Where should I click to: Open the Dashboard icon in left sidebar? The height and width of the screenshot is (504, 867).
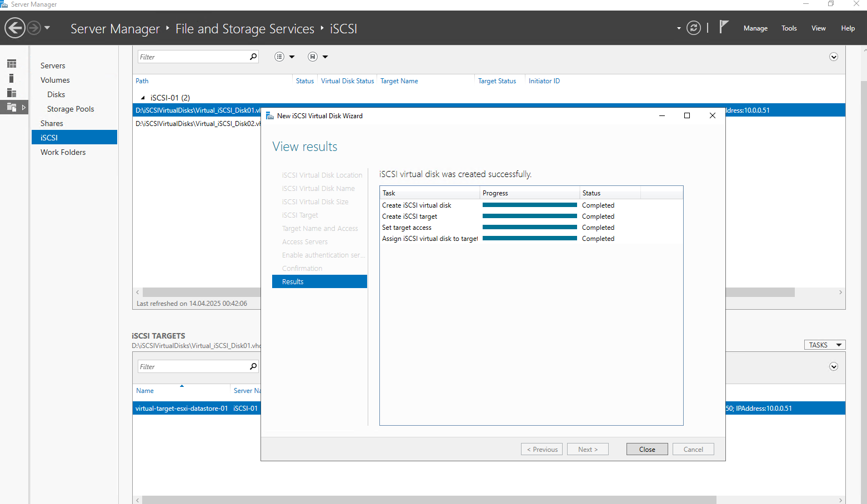[x=12, y=64]
